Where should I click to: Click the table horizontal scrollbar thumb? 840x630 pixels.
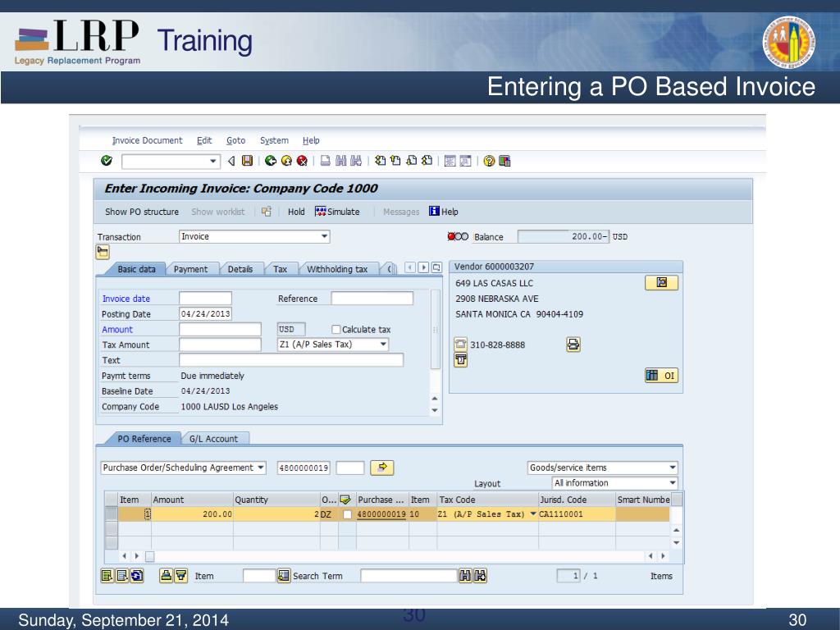coord(150,556)
